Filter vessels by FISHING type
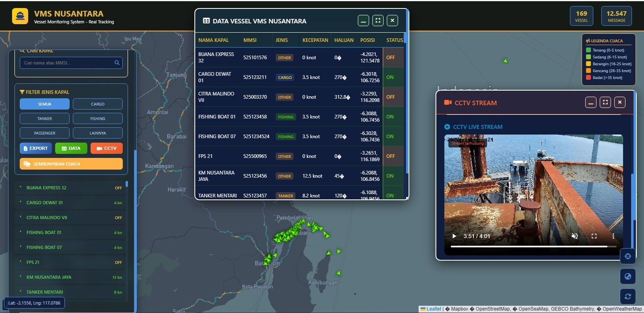644x313 pixels. [98, 118]
